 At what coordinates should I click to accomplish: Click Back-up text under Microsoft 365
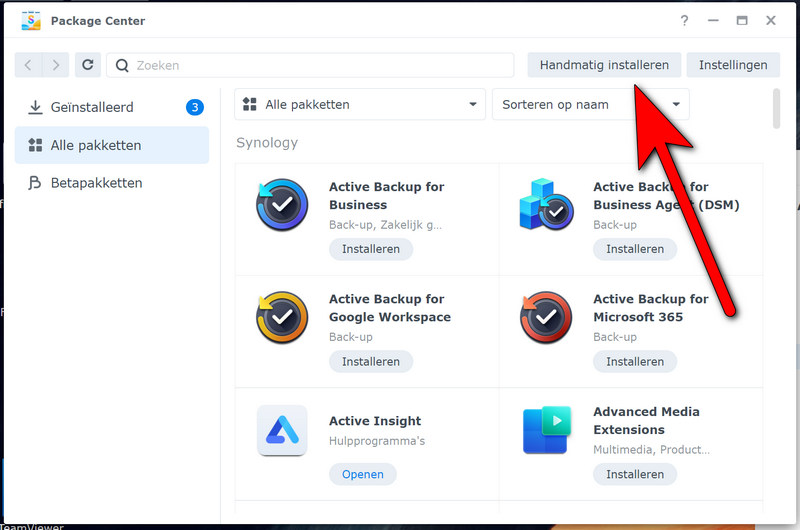(x=615, y=337)
